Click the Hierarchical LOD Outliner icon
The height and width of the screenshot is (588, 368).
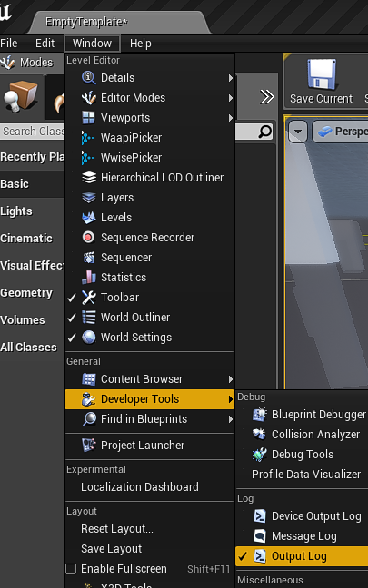[x=89, y=177]
